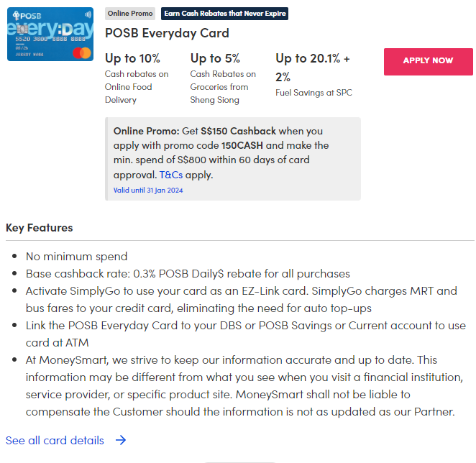The width and height of the screenshot is (476, 463).
Task: Click the Up to 20.1% + 2% heading
Action: click(x=313, y=67)
